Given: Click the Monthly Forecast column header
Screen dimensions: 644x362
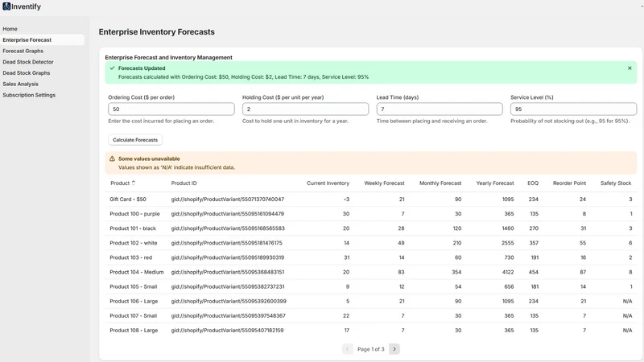Looking at the screenshot, I should click(440, 183).
